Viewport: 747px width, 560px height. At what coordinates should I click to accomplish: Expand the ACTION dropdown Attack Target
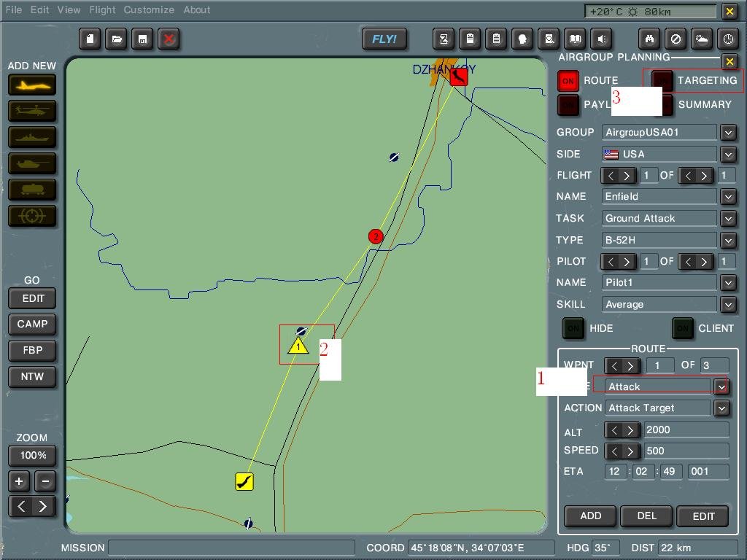tap(721, 408)
